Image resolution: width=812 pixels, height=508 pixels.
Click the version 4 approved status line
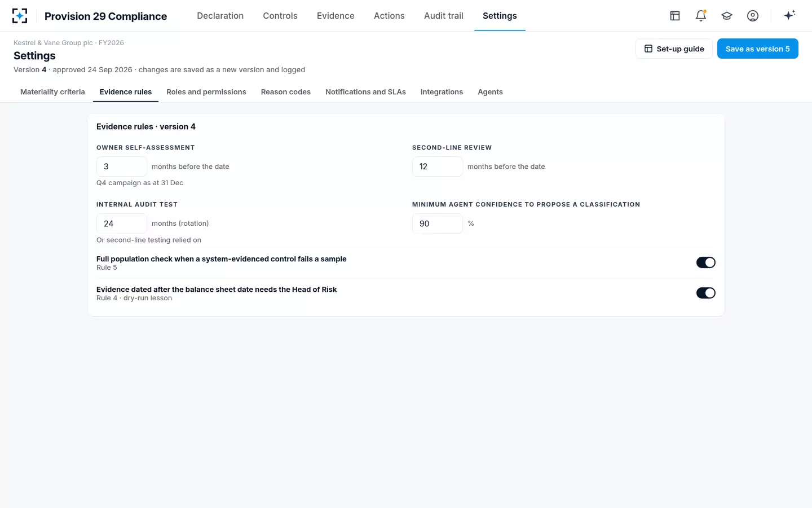pos(159,70)
